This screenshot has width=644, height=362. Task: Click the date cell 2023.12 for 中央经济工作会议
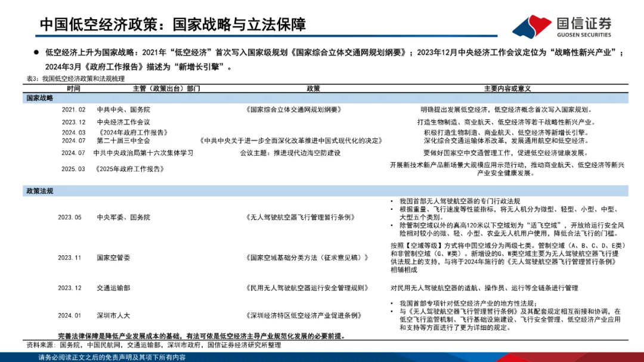click(73, 122)
